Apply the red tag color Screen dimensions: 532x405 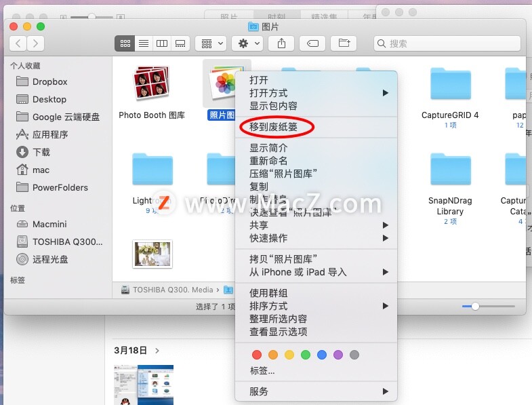257,355
